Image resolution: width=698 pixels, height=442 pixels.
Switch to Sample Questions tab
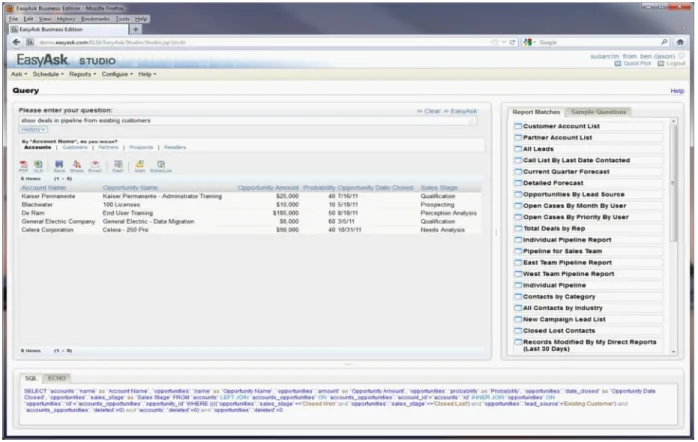tap(598, 112)
